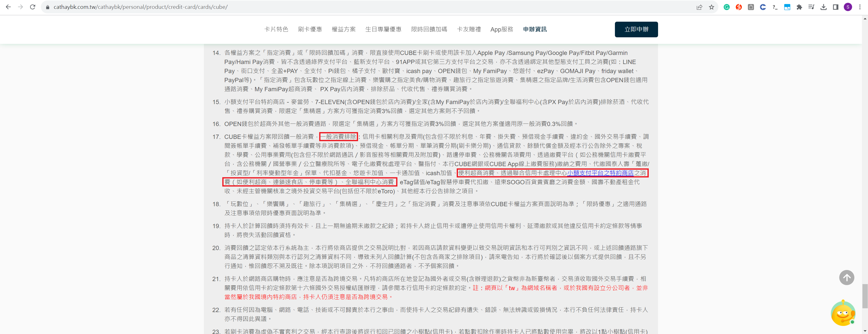The image size is (868, 334).
Task: Open the red lightning-bolt extension
Action: tap(739, 7)
